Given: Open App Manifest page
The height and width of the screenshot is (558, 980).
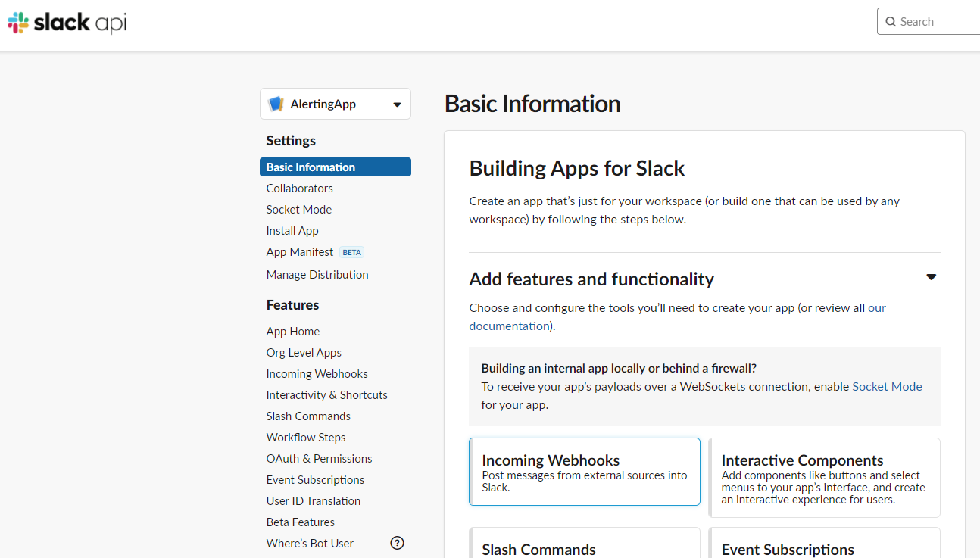Looking at the screenshot, I should [299, 252].
